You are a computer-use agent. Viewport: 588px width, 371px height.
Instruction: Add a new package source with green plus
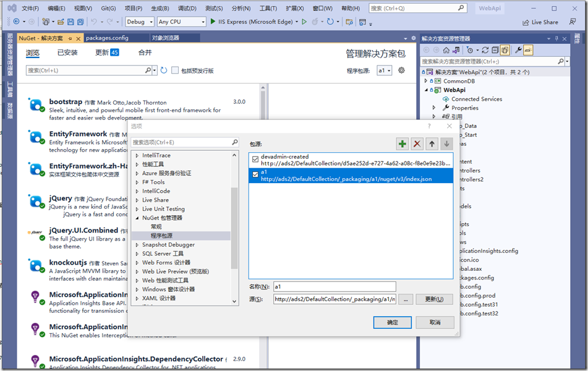pyautogui.click(x=403, y=143)
